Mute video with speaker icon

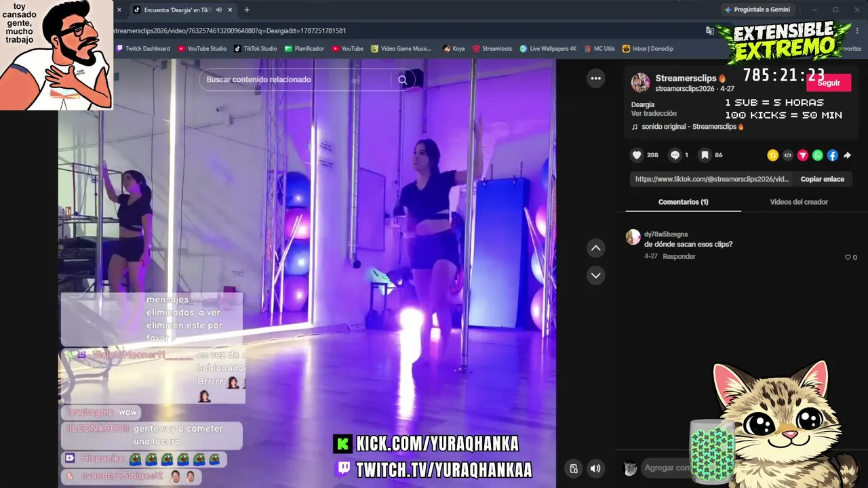[595, 468]
